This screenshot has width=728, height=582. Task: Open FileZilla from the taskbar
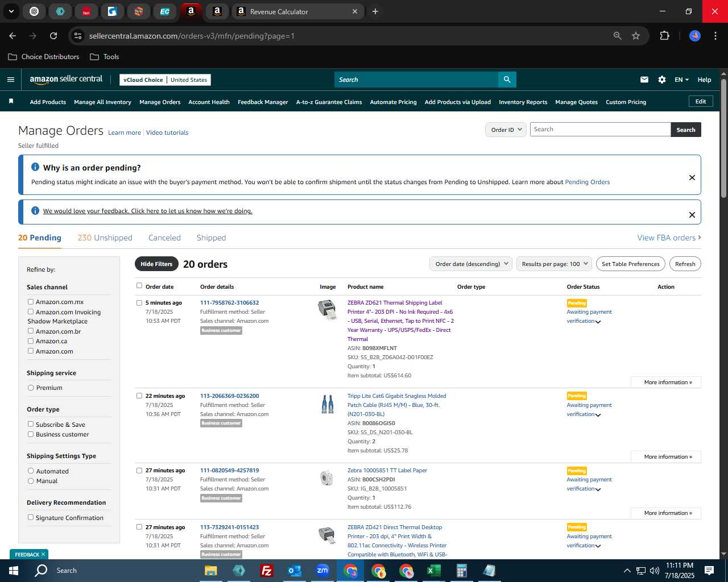[x=266, y=571]
